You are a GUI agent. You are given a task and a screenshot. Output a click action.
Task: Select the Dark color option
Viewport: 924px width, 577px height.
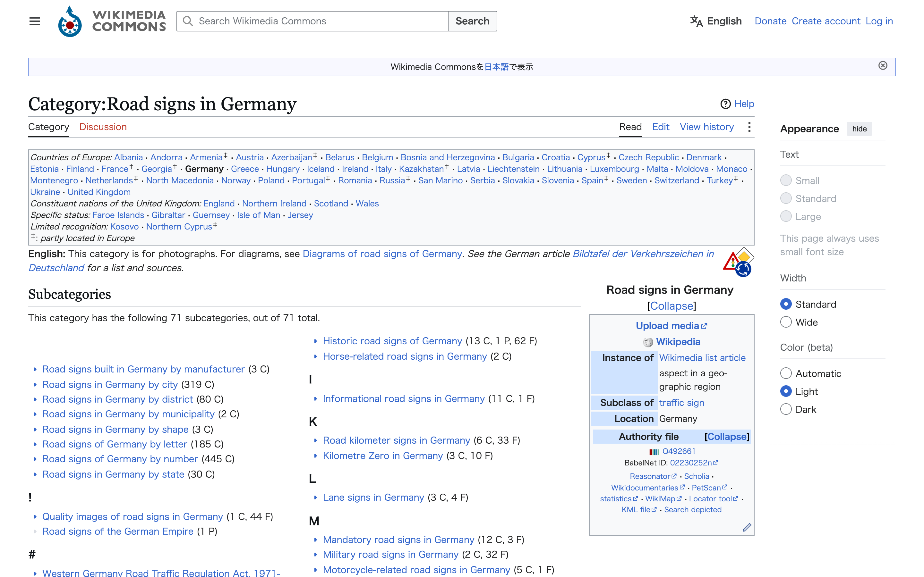[x=786, y=409]
